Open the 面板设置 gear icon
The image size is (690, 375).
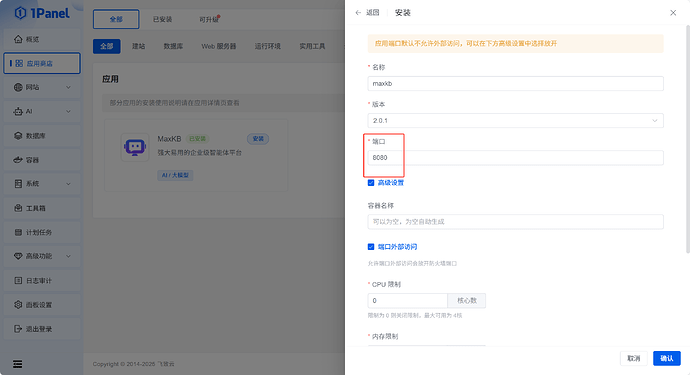(18, 305)
